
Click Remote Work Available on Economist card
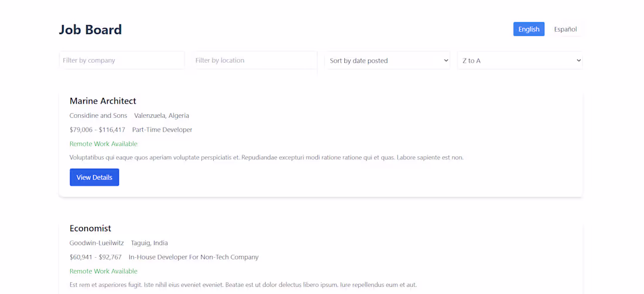click(104, 271)
